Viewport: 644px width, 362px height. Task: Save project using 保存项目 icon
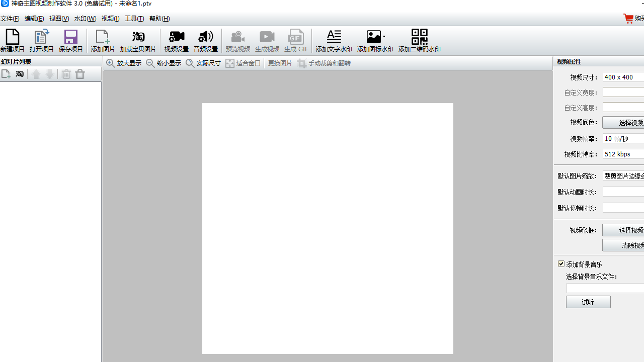click(70, 41)
